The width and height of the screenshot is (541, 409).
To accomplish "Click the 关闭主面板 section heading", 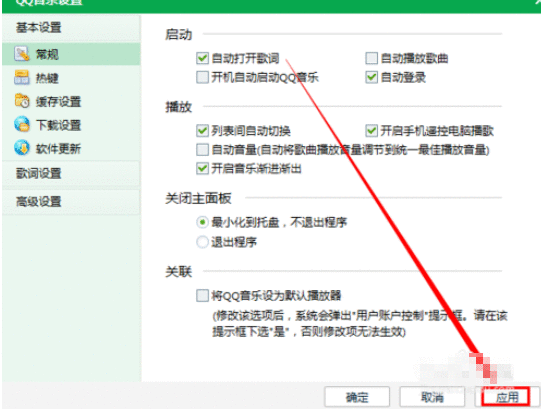I will click(x=198, y=198).
